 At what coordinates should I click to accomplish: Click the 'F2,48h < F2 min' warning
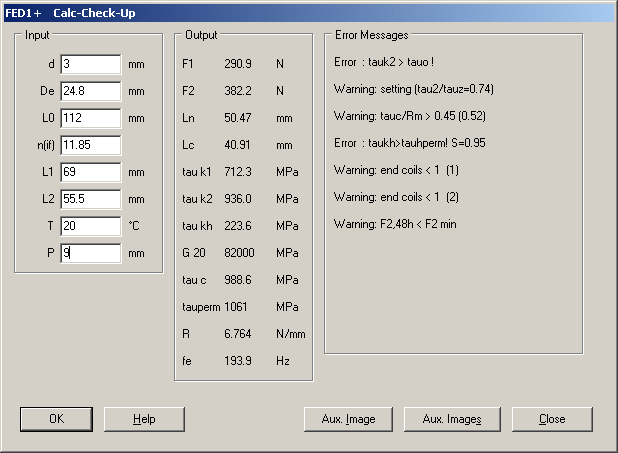click(x=396, y=224)
